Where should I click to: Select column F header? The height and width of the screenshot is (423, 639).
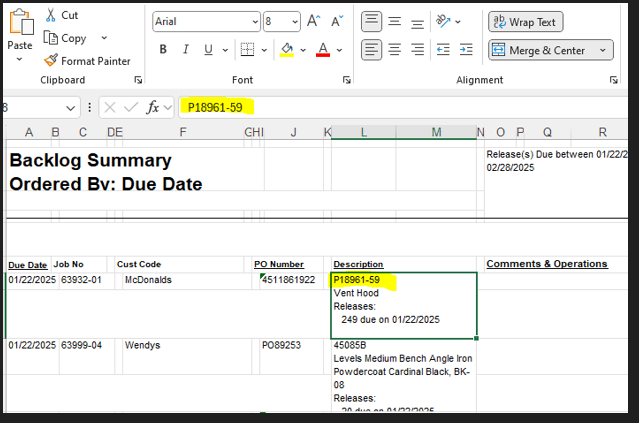pos(183,132)
